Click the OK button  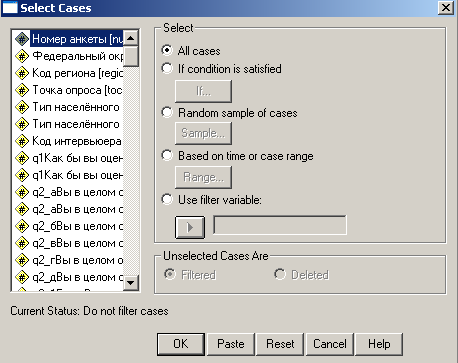tap(181, 344)
